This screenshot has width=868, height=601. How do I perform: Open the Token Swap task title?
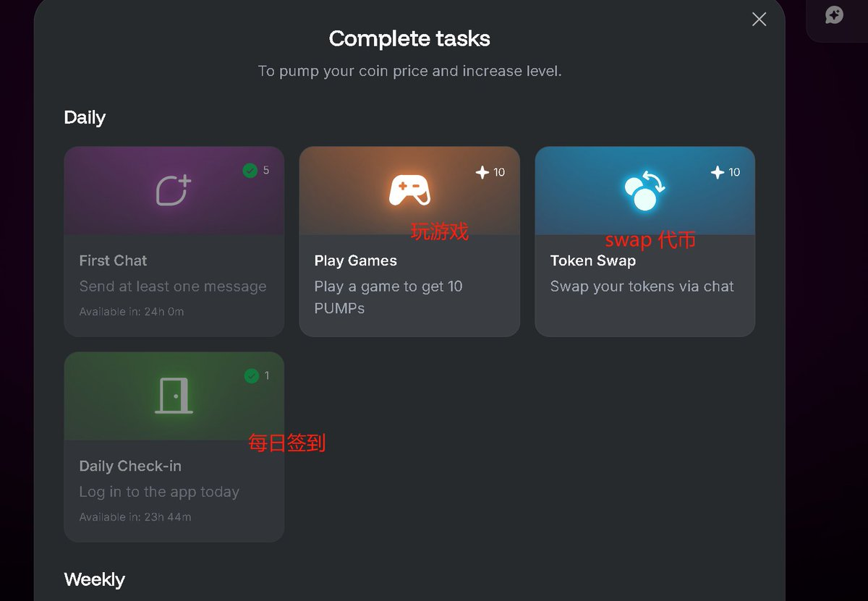(x=593, y=260)
